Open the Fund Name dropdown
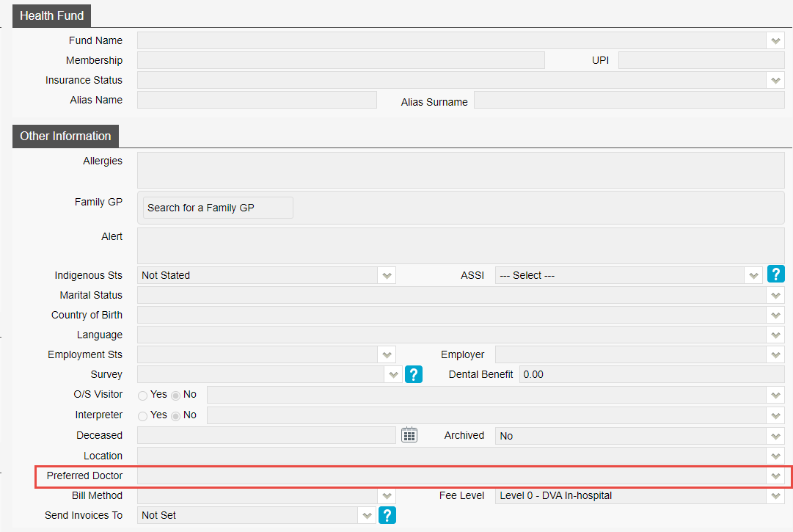Image resolution: width=793 pixels, height=532 pixels. coord(775,40)
